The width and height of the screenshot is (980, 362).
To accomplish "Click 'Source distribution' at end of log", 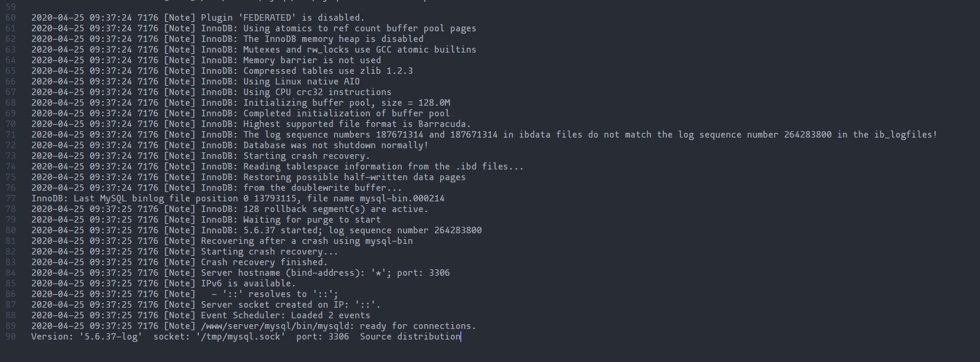I will (410, 337).
